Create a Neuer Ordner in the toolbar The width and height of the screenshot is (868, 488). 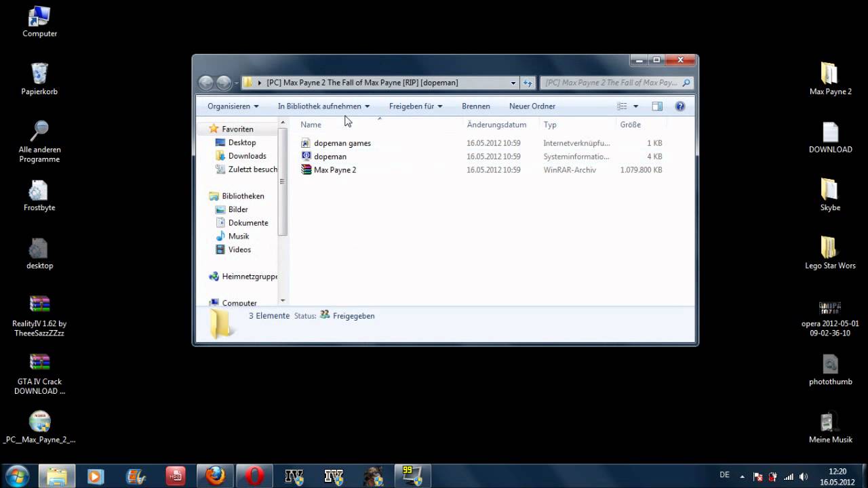tap(532, 106)
